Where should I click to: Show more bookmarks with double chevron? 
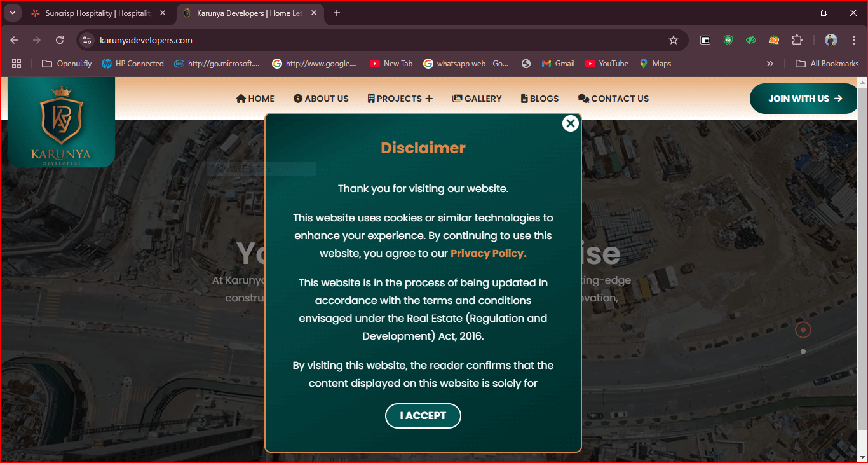point(770,64)
